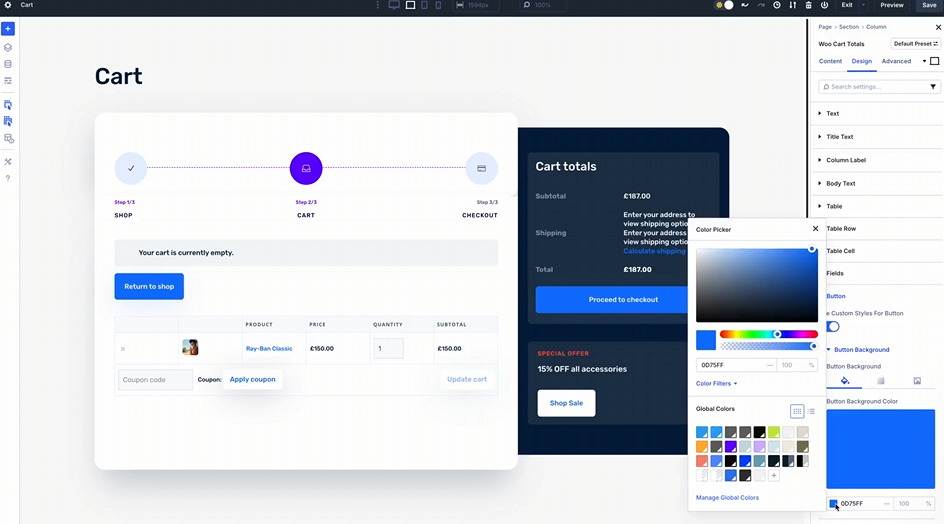Pick the orange global color swatch
This screenshot has width=944, height=524.
point(702,447)
